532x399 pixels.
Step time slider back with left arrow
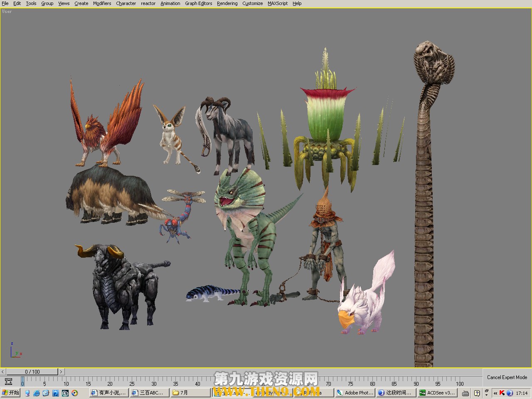pos(3,372)
